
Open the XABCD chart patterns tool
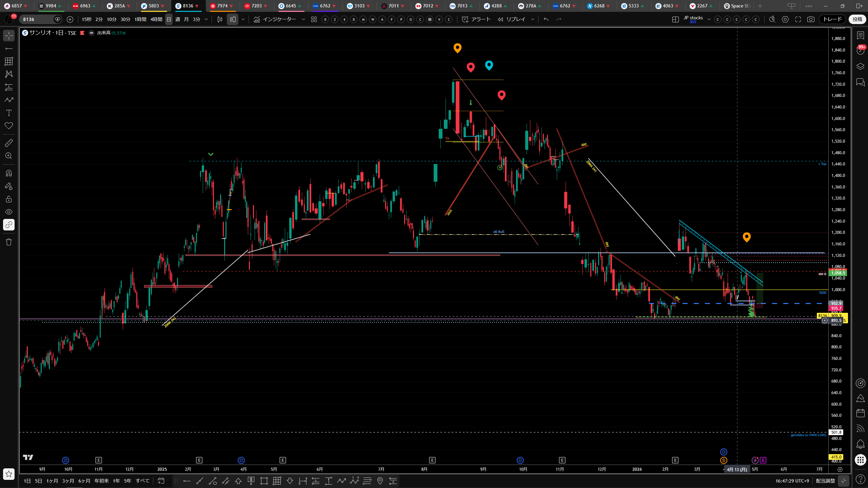[x=9, y=74]
